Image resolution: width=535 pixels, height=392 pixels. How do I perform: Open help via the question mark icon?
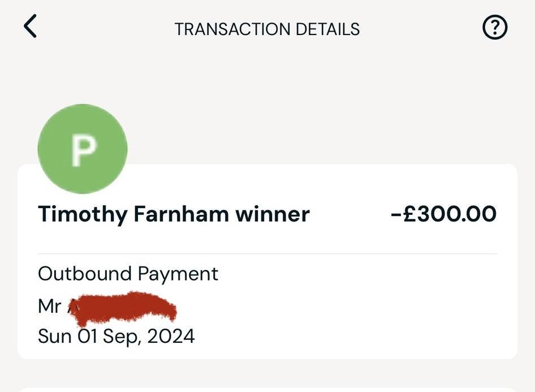point(495,27)
